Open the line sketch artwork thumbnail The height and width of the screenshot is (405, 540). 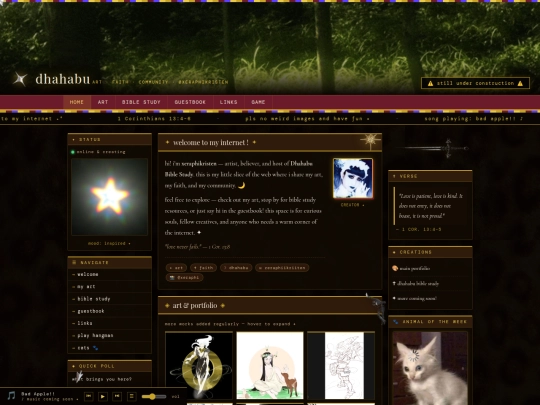click(341, 365)
